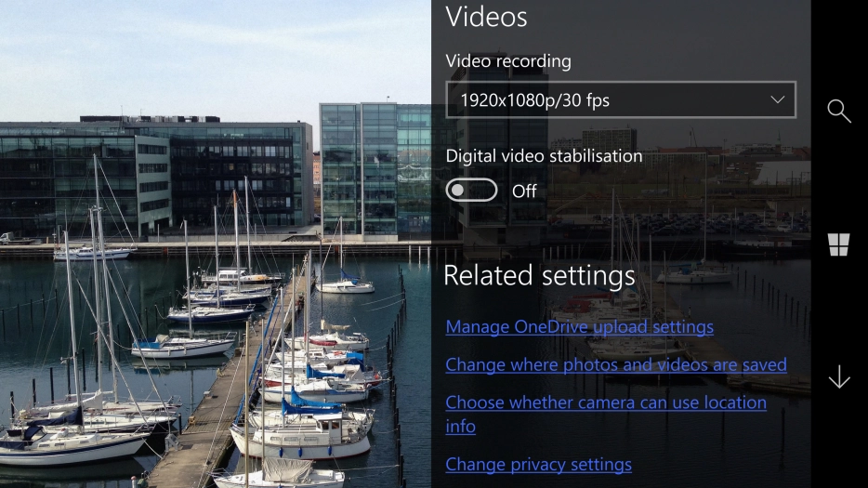
Task: Click the Video recording label
Action: pyautogui.click(x=508, y=61)
